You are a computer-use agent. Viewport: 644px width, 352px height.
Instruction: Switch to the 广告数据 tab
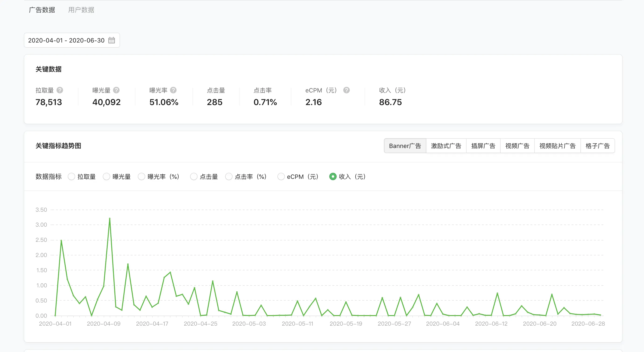point(42,10)
